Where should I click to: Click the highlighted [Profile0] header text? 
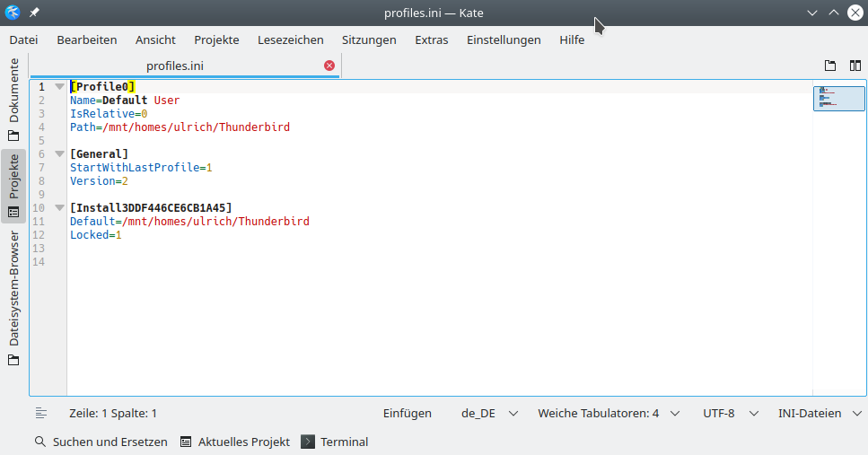[102, 86]
